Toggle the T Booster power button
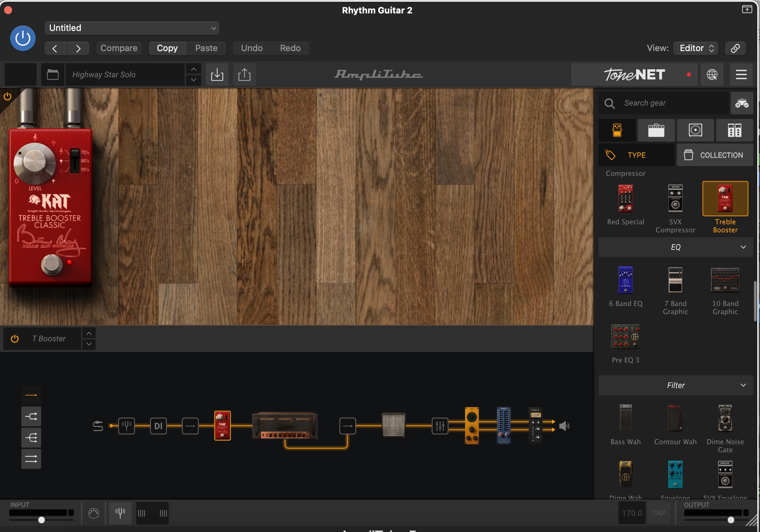Image resolution: width=760 pixels, height=532 pixels. point(14,339)
